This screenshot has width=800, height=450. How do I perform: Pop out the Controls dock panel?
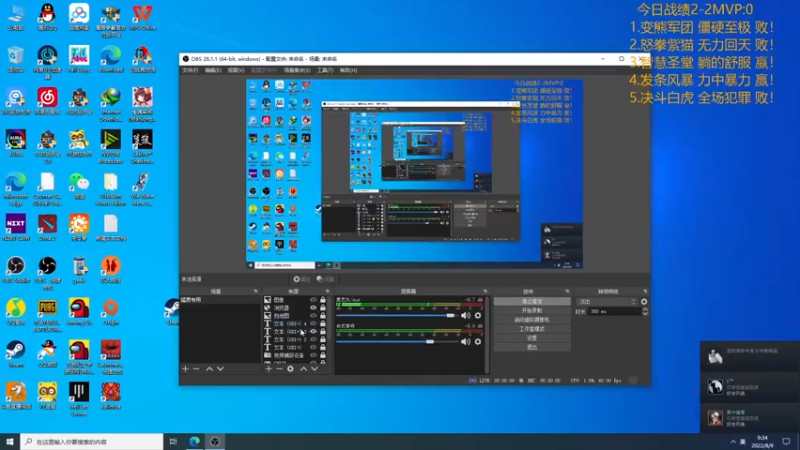click(x=567, y=291)
